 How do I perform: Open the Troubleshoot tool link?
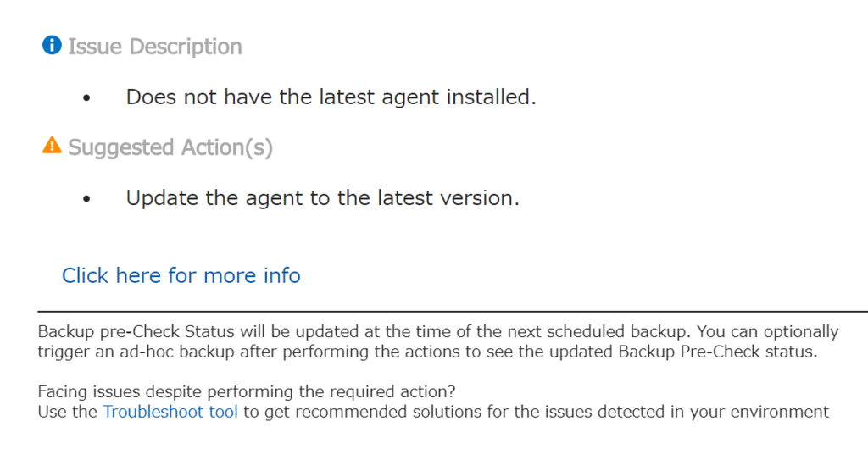click(x=170, y=413)
